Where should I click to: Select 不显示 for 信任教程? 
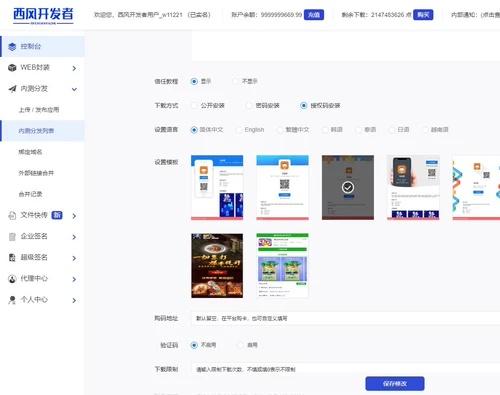click(235, 81)
